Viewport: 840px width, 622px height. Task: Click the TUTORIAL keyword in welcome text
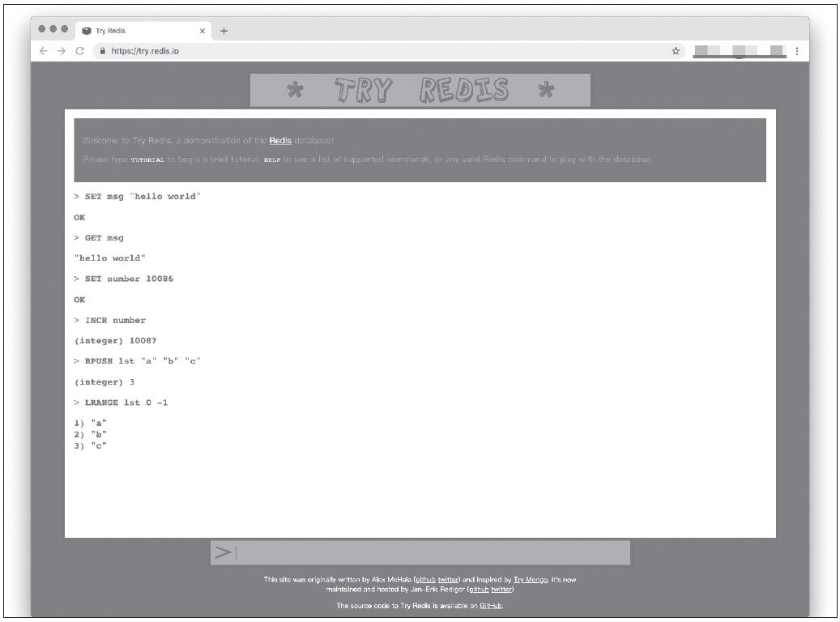click(147, 160)
